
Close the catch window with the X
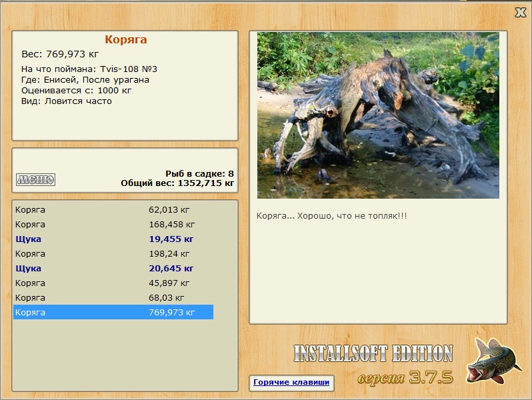tap(520, 13)
